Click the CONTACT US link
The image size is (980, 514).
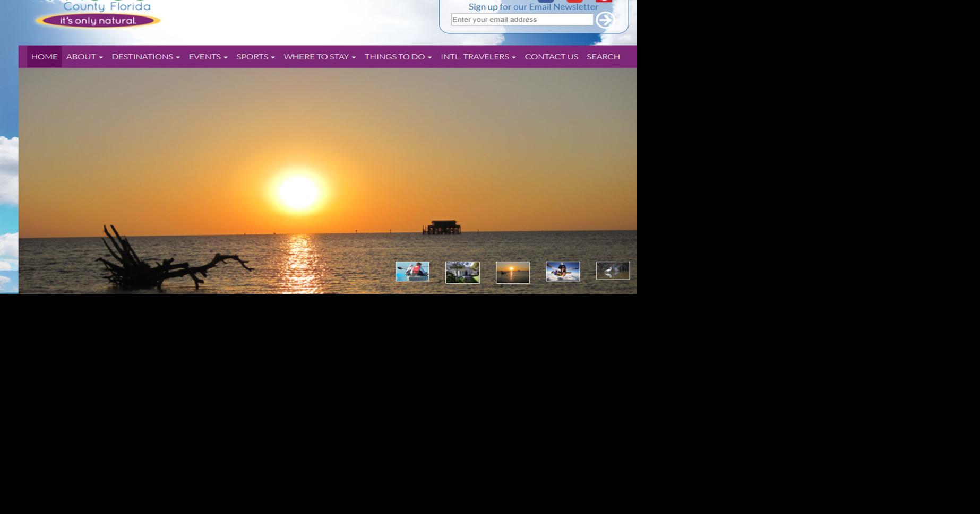click(551, 57)
